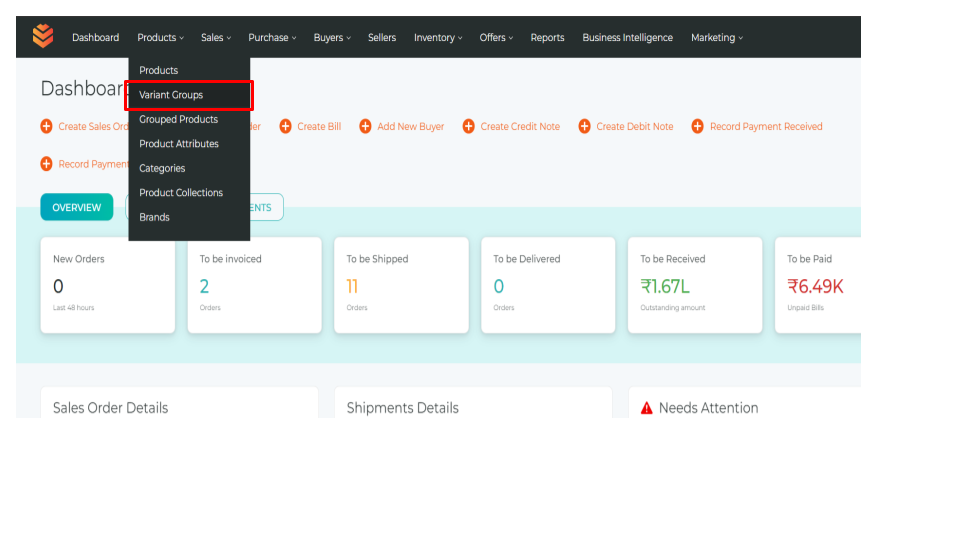The image size is (960, 540).
Task: Click plus icon beside Record Payment Received
Action: [x=697, y=126]
